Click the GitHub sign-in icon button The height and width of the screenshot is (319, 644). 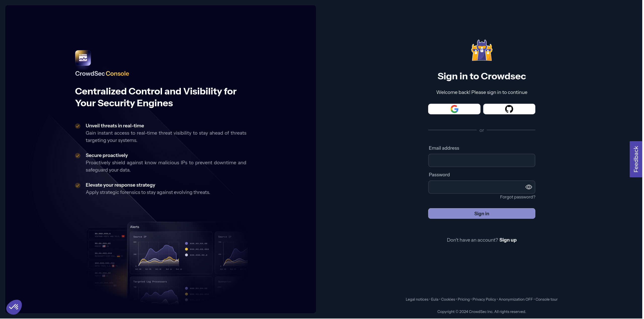509,109
